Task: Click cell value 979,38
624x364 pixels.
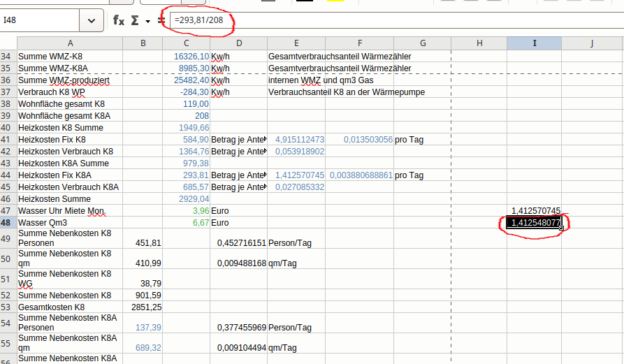Action: click(187, 163)
